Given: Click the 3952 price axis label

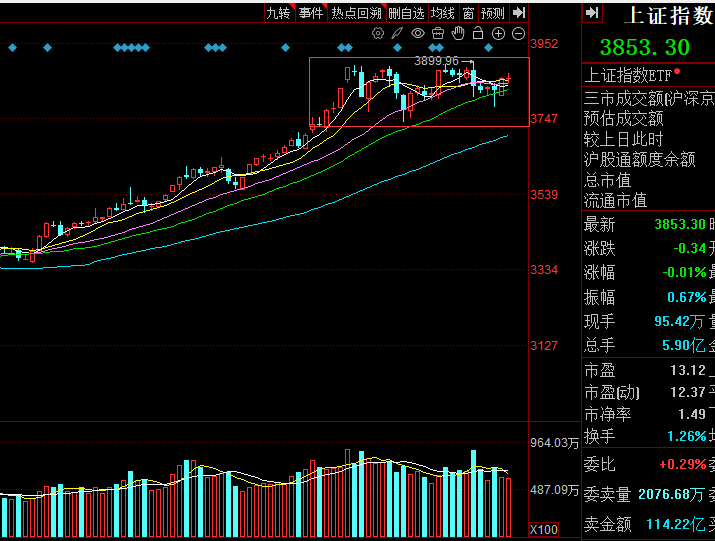Looking at the screenshot, I should click(x=544, y=44).
